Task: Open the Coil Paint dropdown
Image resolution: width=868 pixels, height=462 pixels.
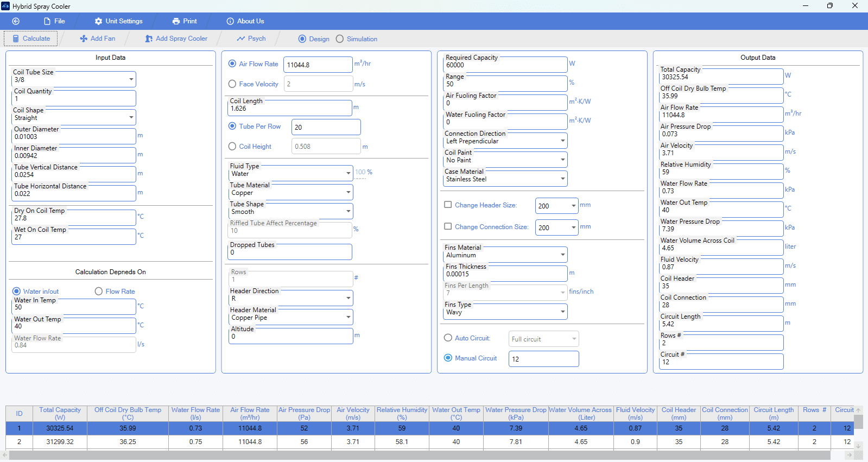Action: 505,160
